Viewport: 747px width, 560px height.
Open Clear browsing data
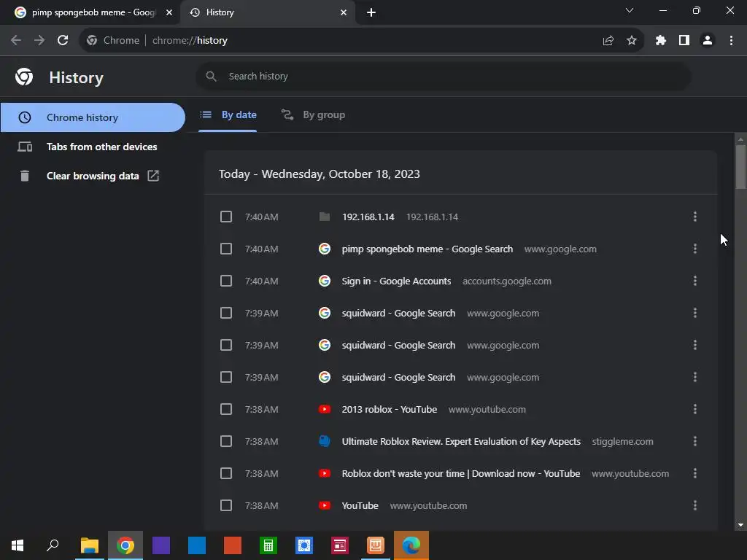pyautogui.click(x=93, y=176)
